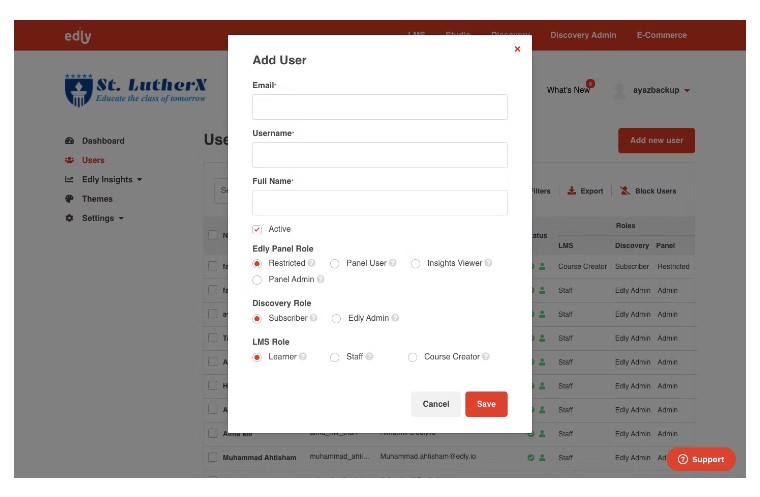This screenshot has width=760, height=497.
Task: Select the Staff LMS role
Action: (x=334, y=357)
